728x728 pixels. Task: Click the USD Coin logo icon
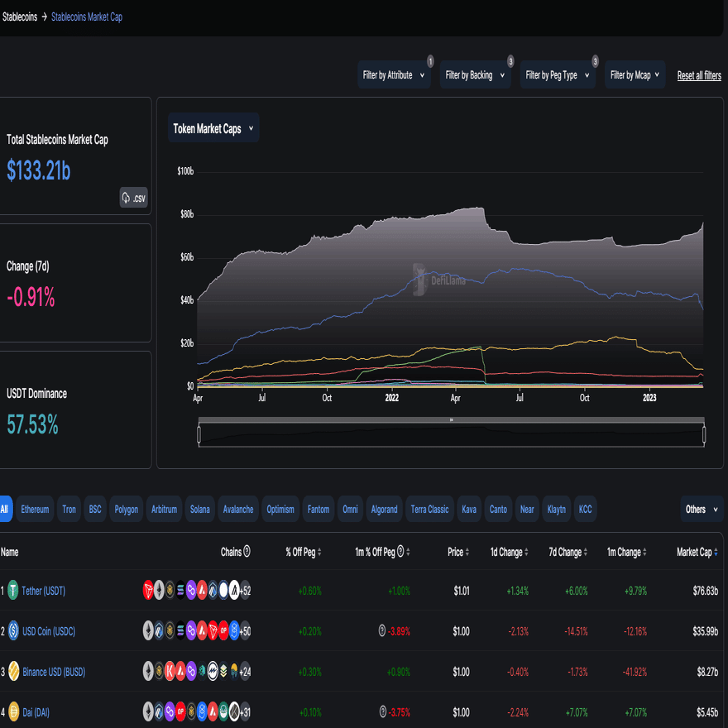pyautogui.click(x=12, y=630)
